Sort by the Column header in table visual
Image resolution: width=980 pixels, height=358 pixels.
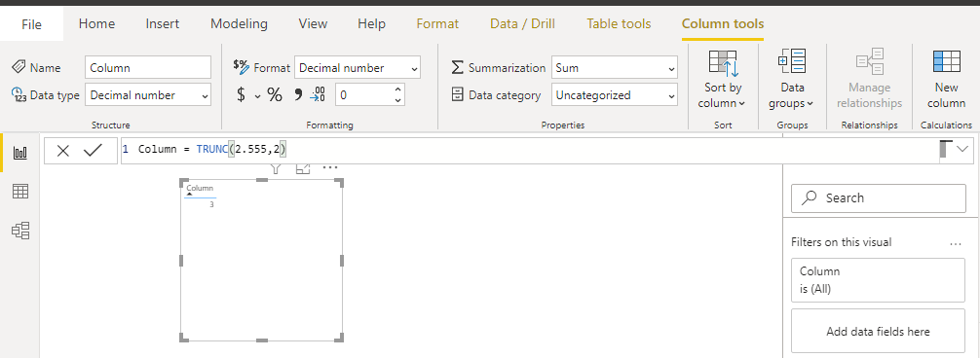(x=200, y=188)
